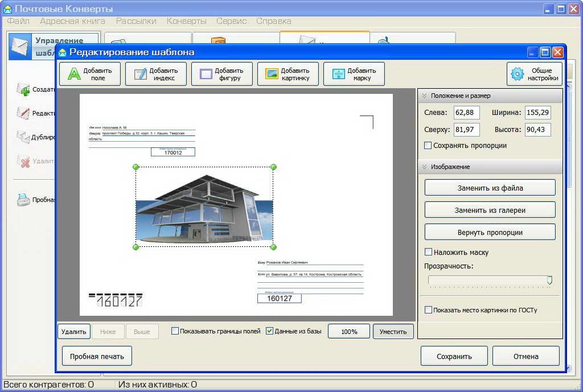Collapse the Изображение section
583x392 pixels.
click(x=424, y=167)
